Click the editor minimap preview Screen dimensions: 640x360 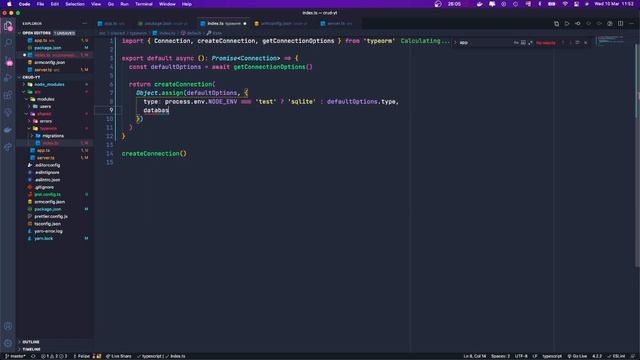coord(610,41)
